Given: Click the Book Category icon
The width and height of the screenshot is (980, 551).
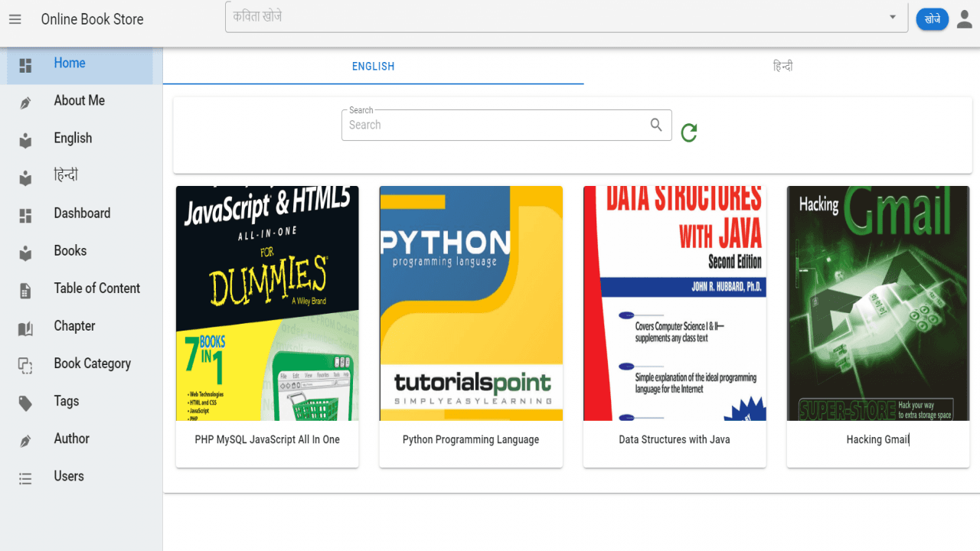Looking at the screenshot, I should 25,366.
